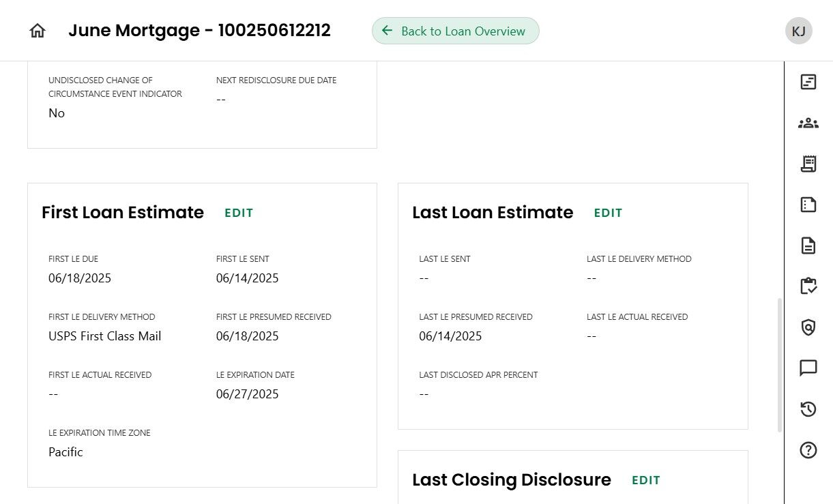Click the home icon
Viewport: 833px width, 504px height.
38,31
